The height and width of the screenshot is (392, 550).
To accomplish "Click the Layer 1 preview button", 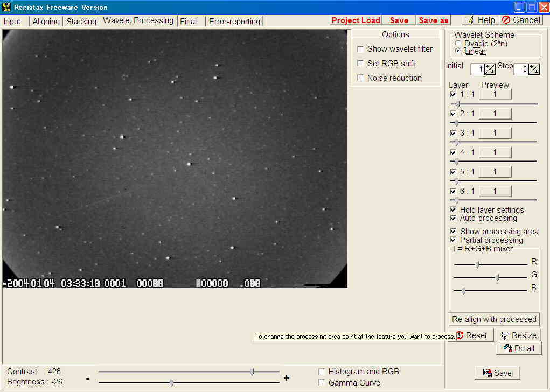I will [495, 94].
